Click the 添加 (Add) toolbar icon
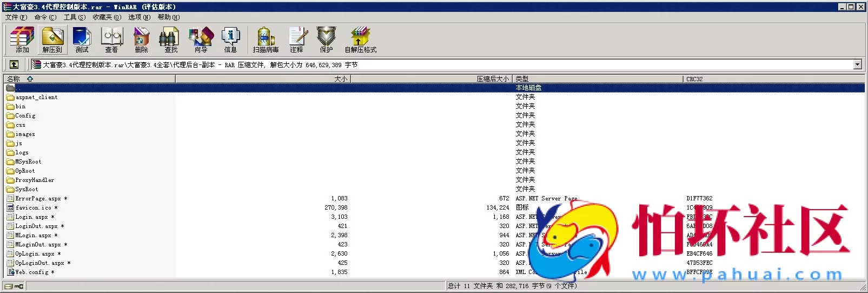The width and height of the screenshot is (868, 293). click(22, 40)
